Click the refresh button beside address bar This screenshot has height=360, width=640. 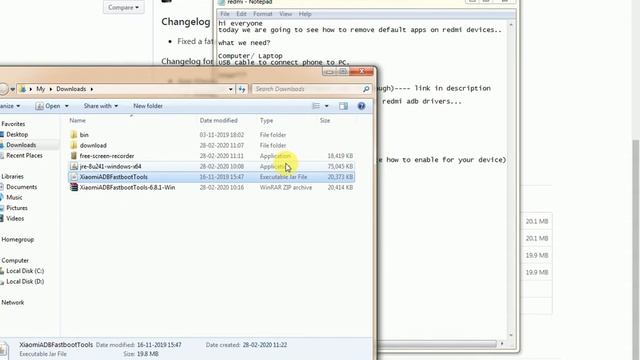click(x=242, y=89)
